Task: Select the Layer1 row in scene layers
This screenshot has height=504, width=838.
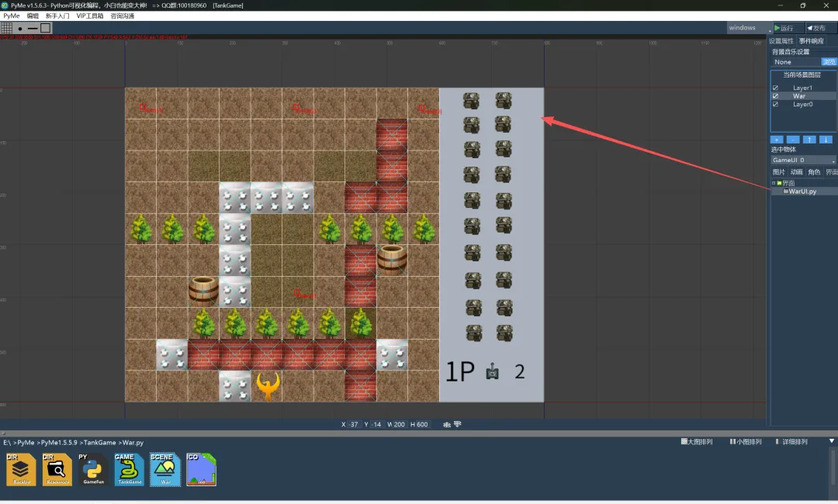Action: pyautogui.click(x=803, y=88)
